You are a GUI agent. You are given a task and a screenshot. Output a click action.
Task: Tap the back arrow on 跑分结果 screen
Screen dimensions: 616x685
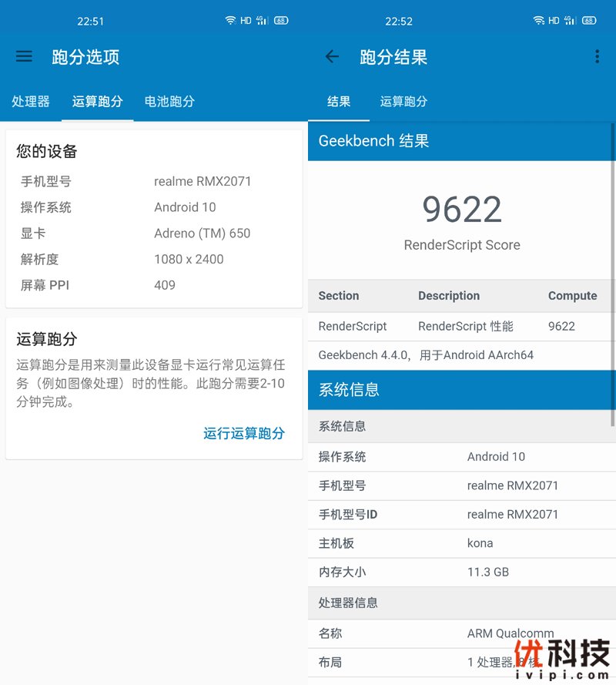[x=331, y=56]
